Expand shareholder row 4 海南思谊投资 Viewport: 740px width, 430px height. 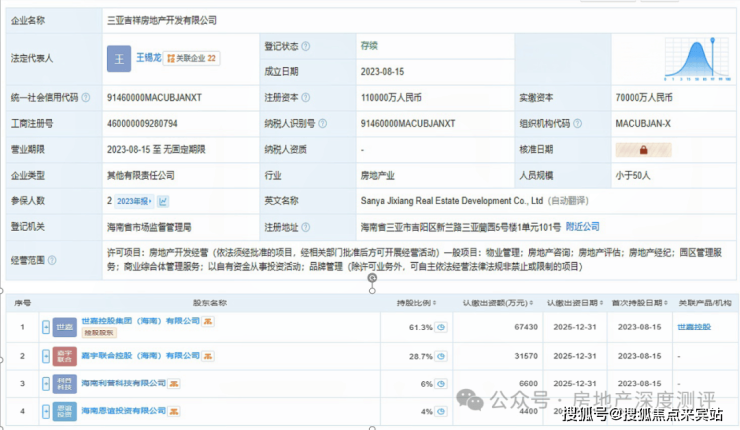coord(46,412)
